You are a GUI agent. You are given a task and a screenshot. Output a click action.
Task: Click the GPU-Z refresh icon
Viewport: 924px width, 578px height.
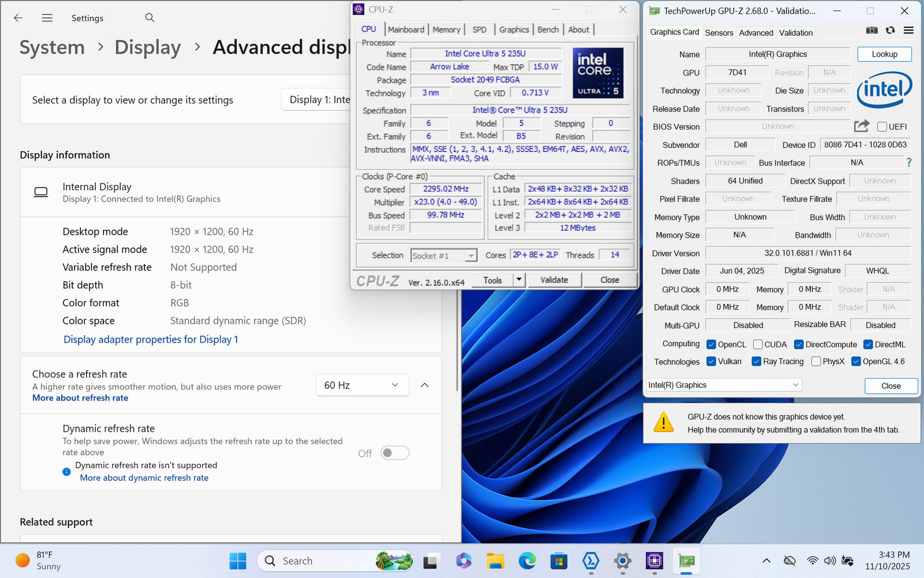coord(890,30)
